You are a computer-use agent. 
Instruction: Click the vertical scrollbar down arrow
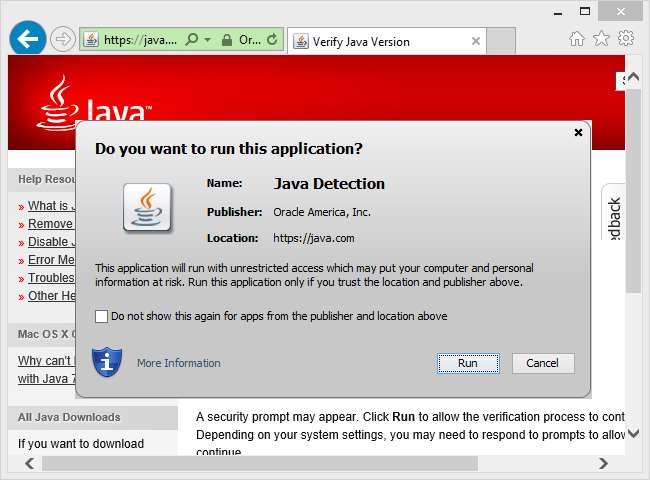(633, 434)
